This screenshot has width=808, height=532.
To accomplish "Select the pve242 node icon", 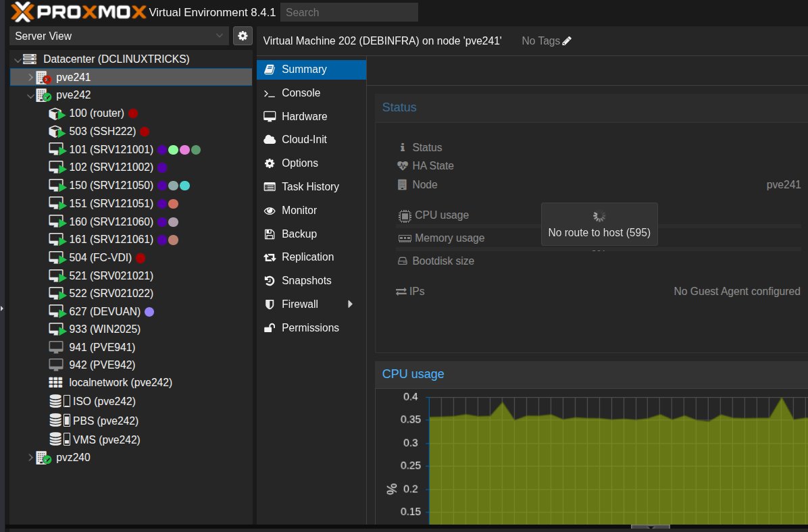I will click(44, 95).
